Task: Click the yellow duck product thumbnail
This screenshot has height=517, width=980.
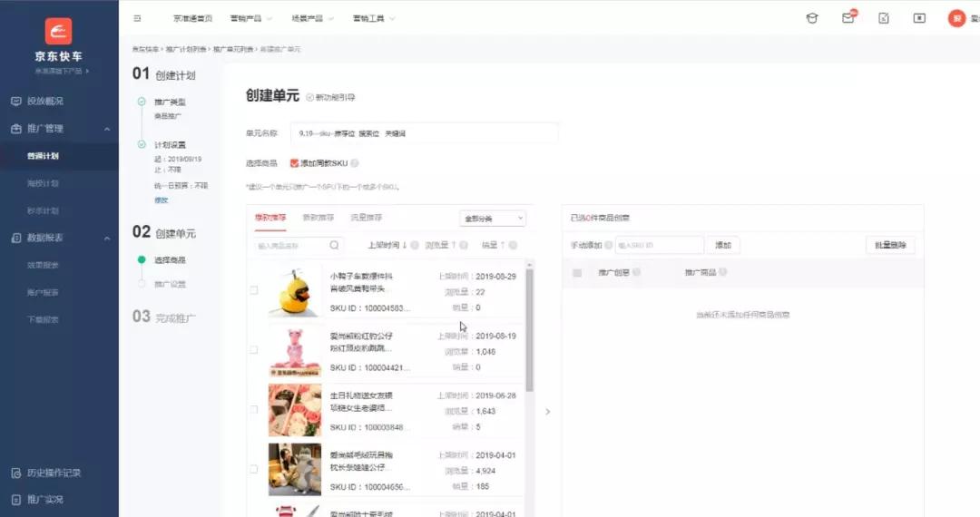Action: [x=294, y=291]
